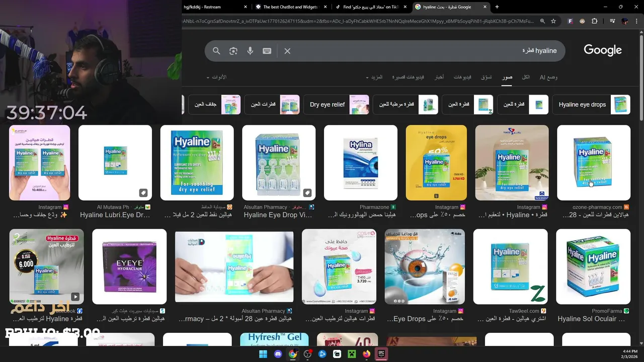
Task: Select the hyaline Google search tab
Action: coord(451,7)
